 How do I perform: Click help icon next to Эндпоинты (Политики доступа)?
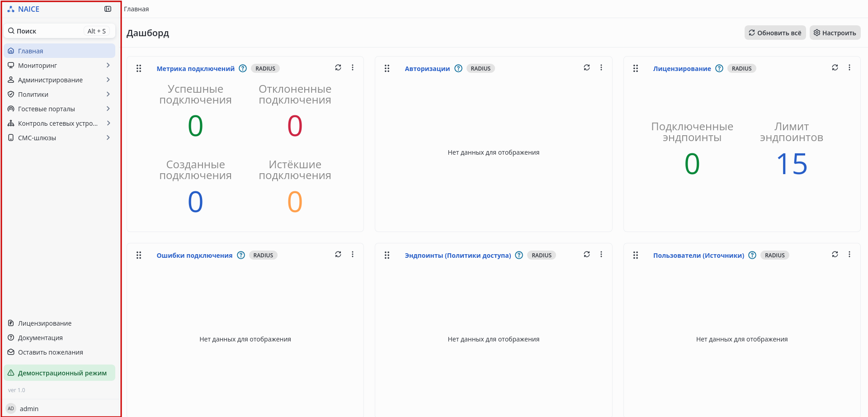[519, 255]
